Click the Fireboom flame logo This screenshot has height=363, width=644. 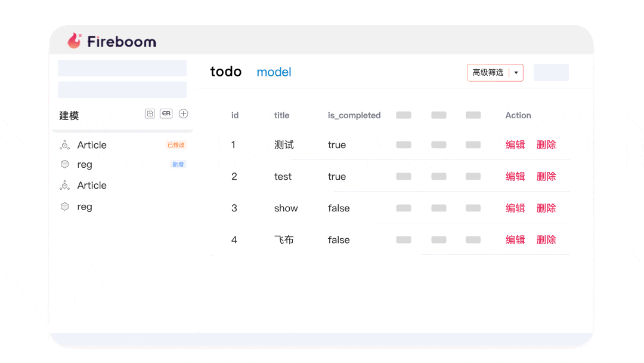click(x=75, y=41)
